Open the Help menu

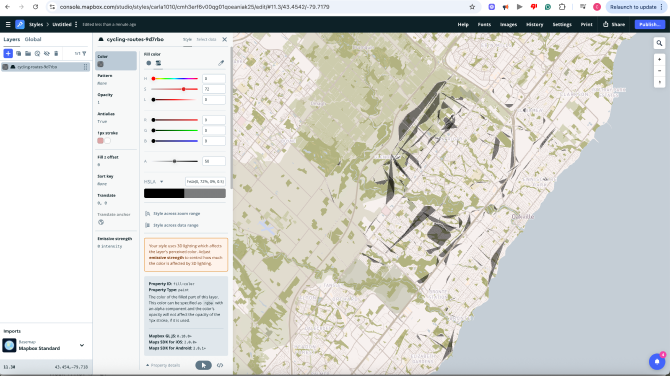click(463, 24)
